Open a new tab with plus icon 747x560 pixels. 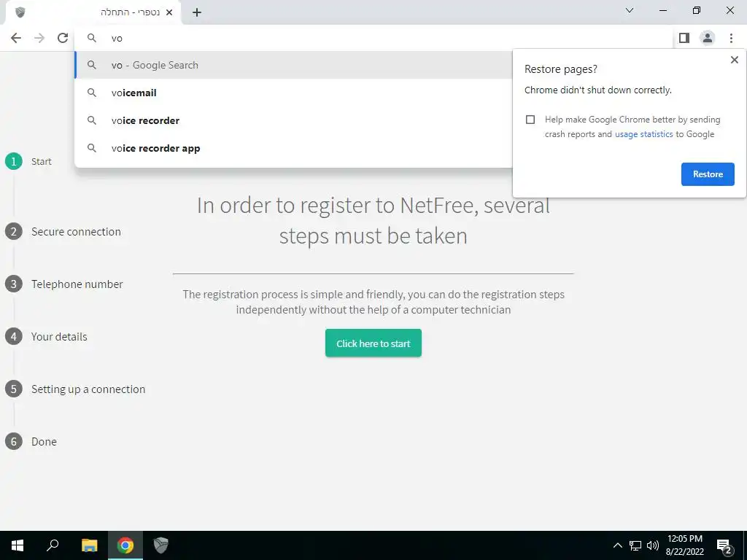coord(197,13)
